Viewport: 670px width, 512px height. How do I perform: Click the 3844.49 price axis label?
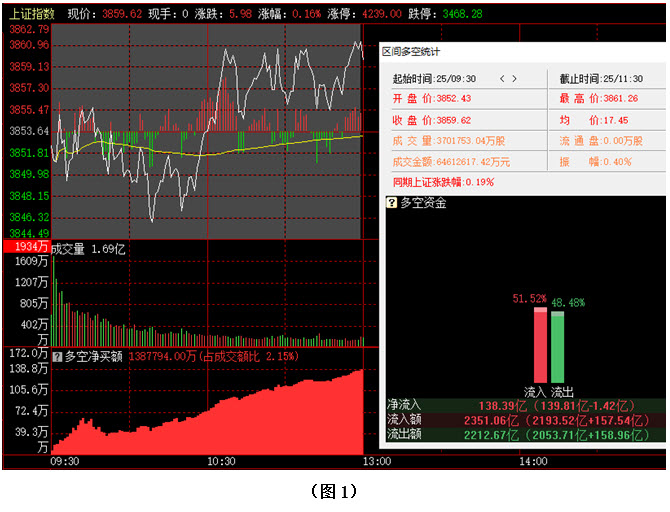[x=29, y=233]
